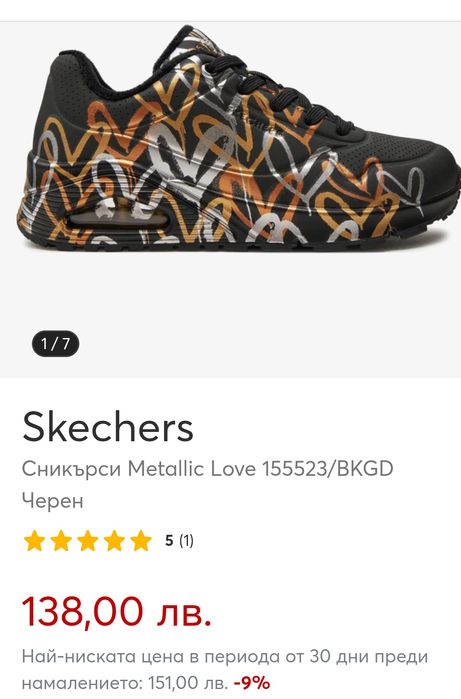The image size is (461, 699).
Task: Click the fifth yellow rating star
Action: (x=141, y=541)
